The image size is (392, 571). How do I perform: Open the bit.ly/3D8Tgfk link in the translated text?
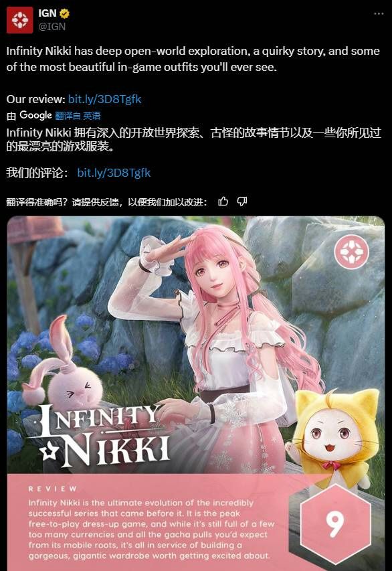click(x=114, y=173)
